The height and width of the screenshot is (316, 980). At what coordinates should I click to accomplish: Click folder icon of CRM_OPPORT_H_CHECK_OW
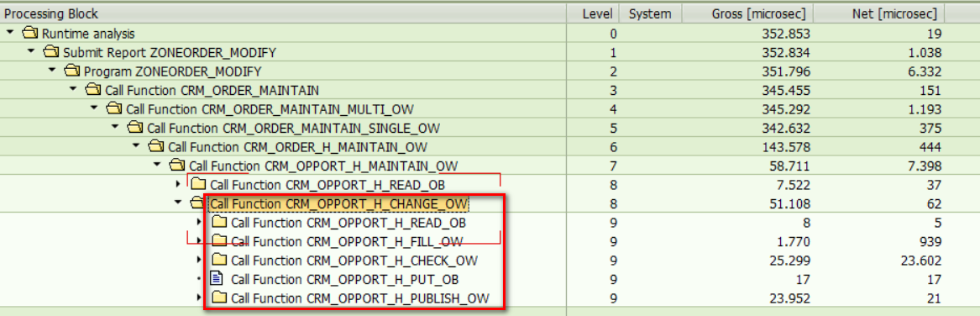218,260
